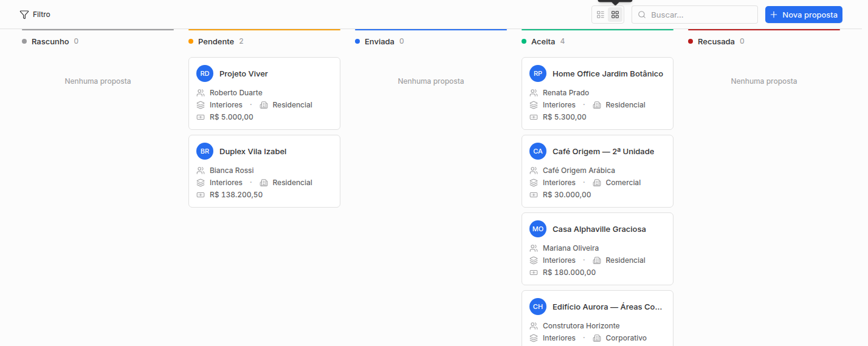
Task: Open the Casa Alphaville Graciosa card
Action: coord(598,249)
